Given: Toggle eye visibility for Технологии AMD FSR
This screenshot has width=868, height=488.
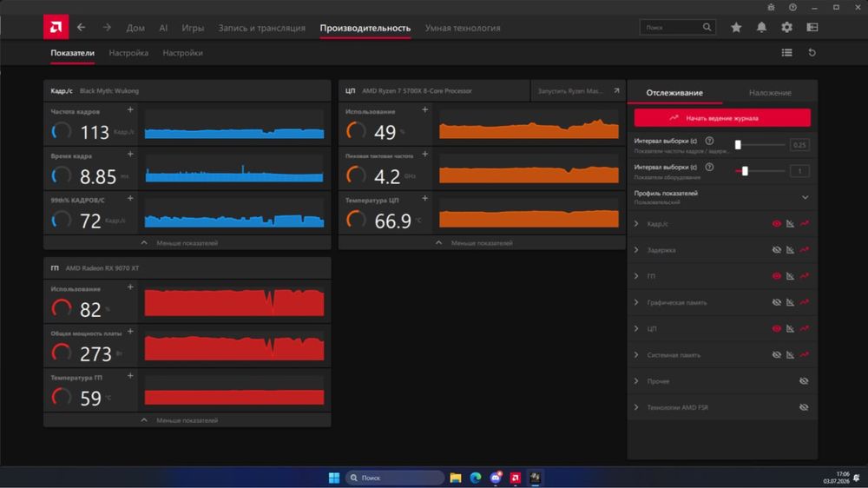Looking at the screenshot, I should 804,407.
